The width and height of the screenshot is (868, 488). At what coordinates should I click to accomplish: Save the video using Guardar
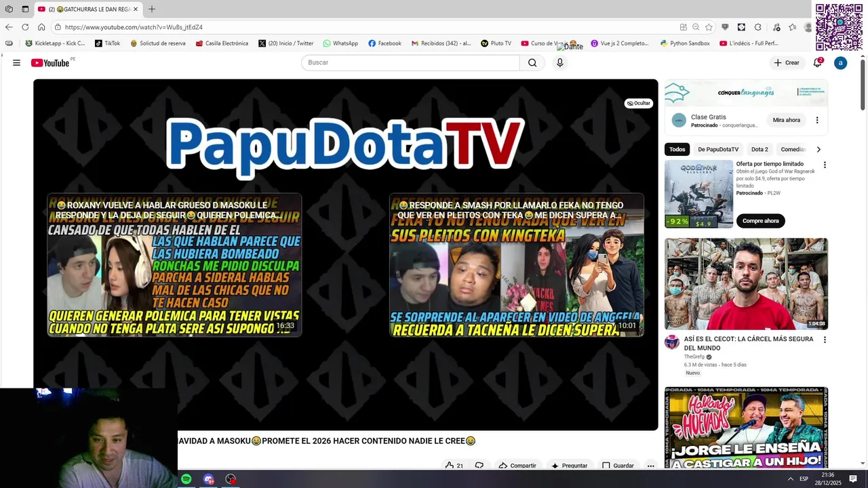click(618, 466)
